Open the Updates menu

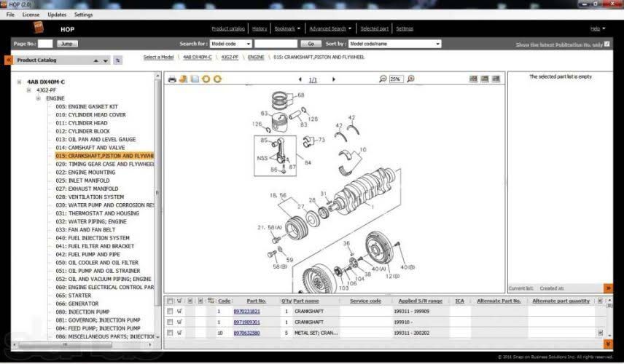click(57, 15)
